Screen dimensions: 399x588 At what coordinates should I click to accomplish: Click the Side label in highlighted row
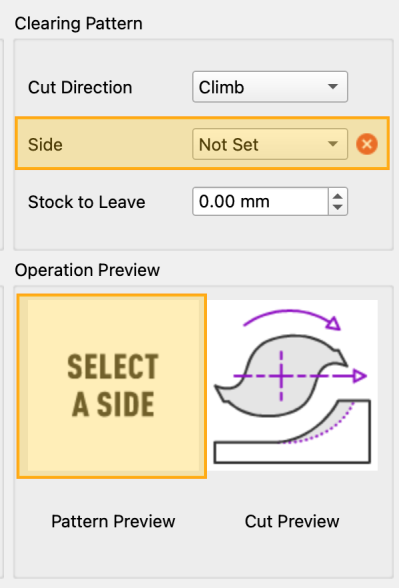point(45,144)
